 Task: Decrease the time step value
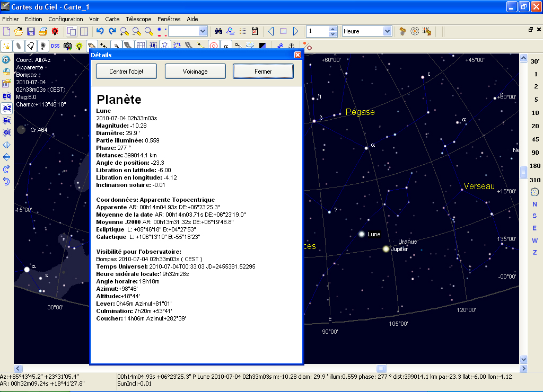tap(333, 34)
